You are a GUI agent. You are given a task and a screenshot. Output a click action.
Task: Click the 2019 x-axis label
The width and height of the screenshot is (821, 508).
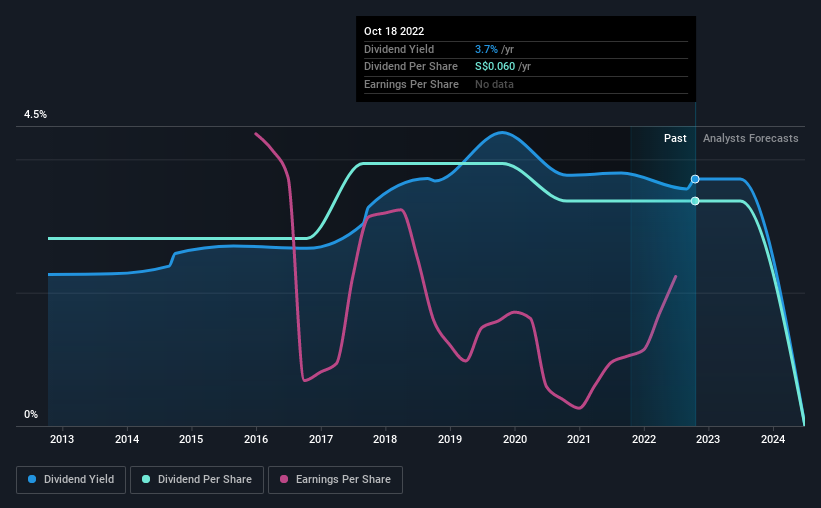[x=450, y=439]
